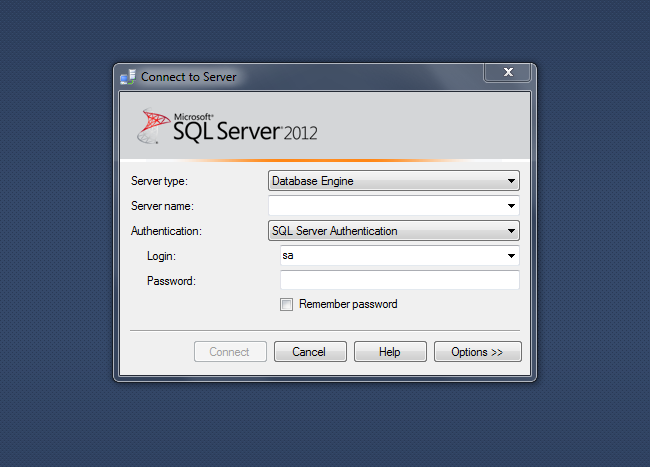
Task: Open the Server type dropdown
Action: pos(393,181)
